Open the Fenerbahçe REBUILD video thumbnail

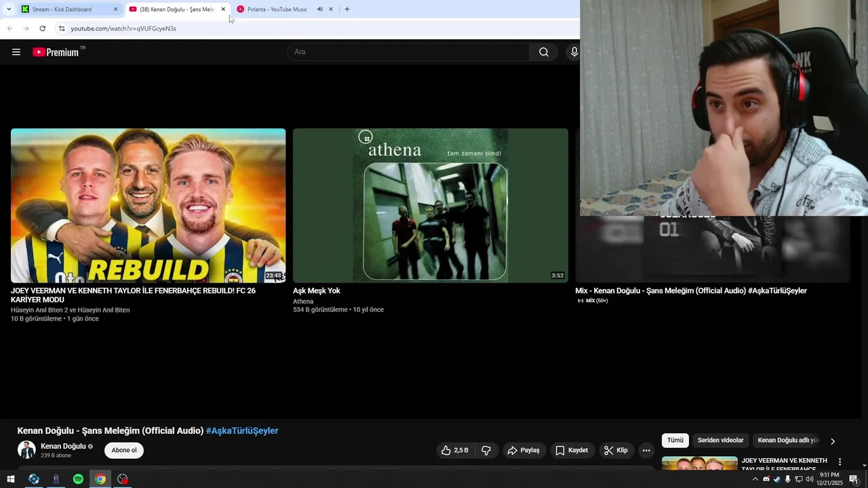pyautogui.click(x=148, y=205)
